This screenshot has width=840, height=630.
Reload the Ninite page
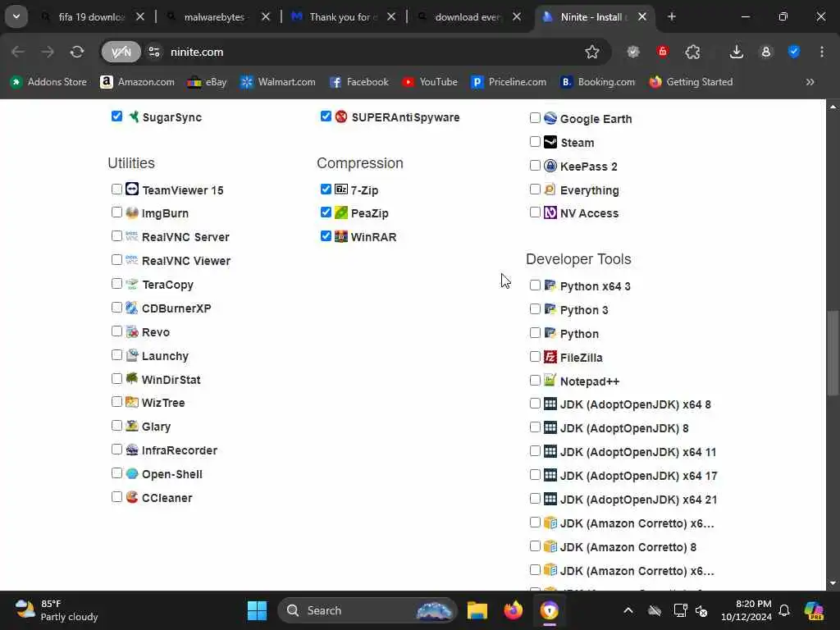(x=77, y=52)
